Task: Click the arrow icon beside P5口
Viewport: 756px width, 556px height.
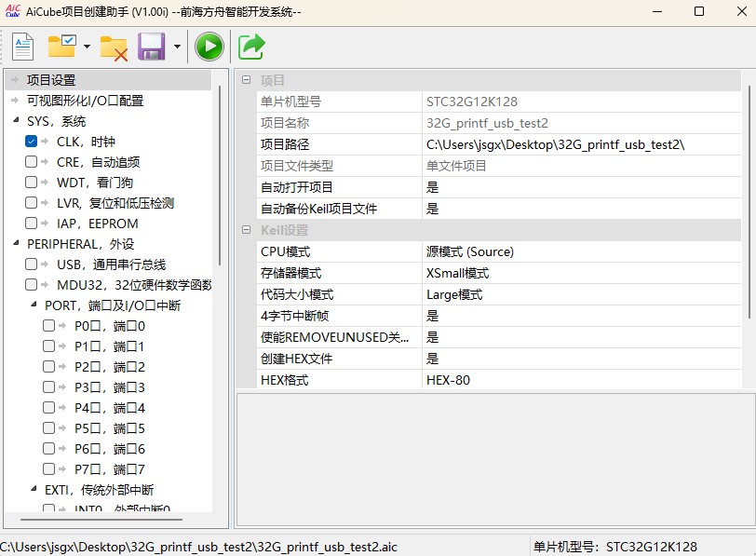Action: coord(62,428)
